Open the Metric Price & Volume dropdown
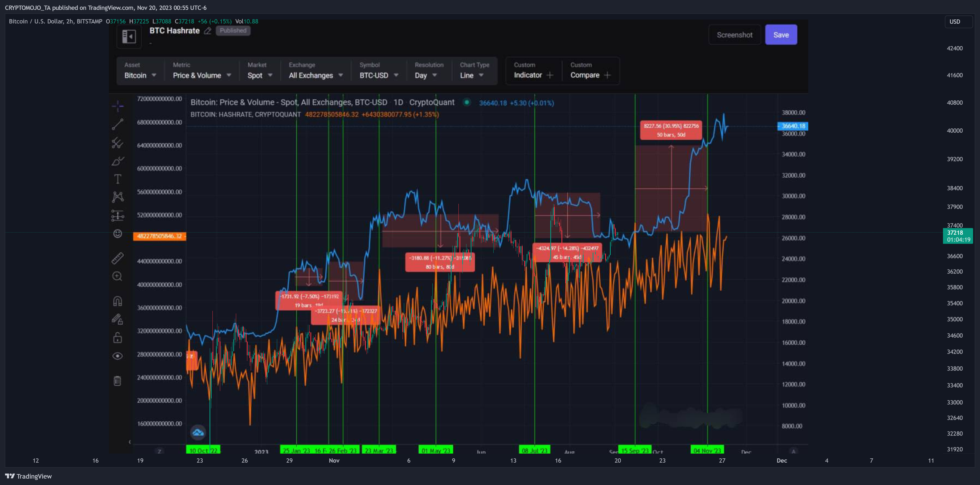The height and width of the screenshot is (485, 980). click(202, 71)
